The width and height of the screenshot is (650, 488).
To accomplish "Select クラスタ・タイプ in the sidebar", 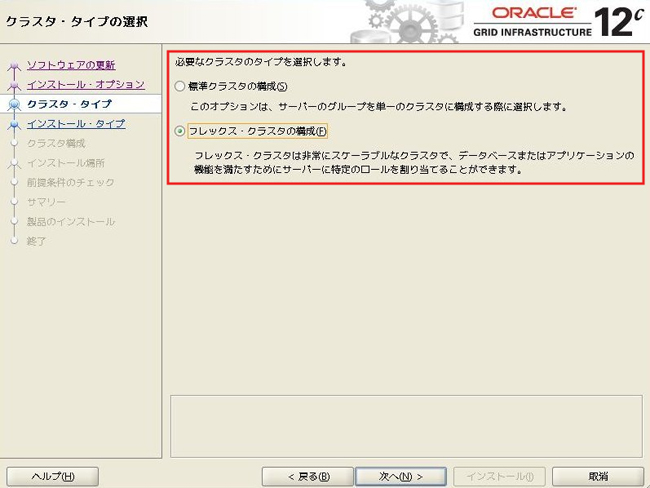I will pyautogui.click(x=69, y=104).
